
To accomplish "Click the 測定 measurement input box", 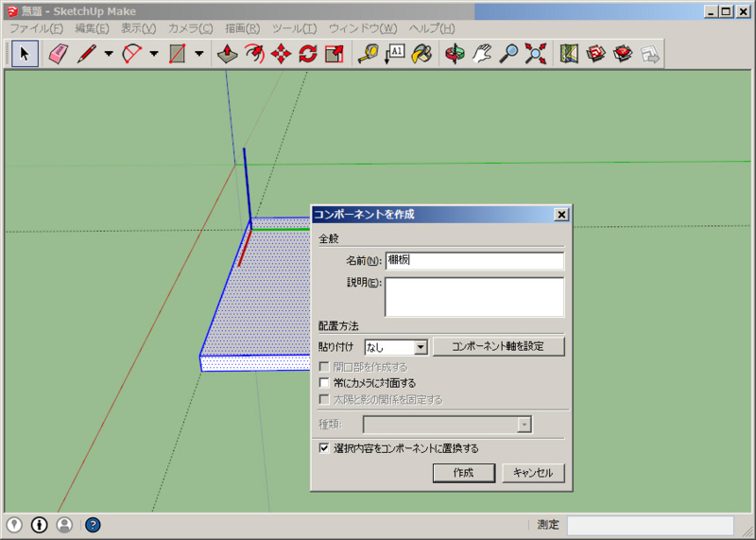I will pyautogui.click(x=650, y=525).
